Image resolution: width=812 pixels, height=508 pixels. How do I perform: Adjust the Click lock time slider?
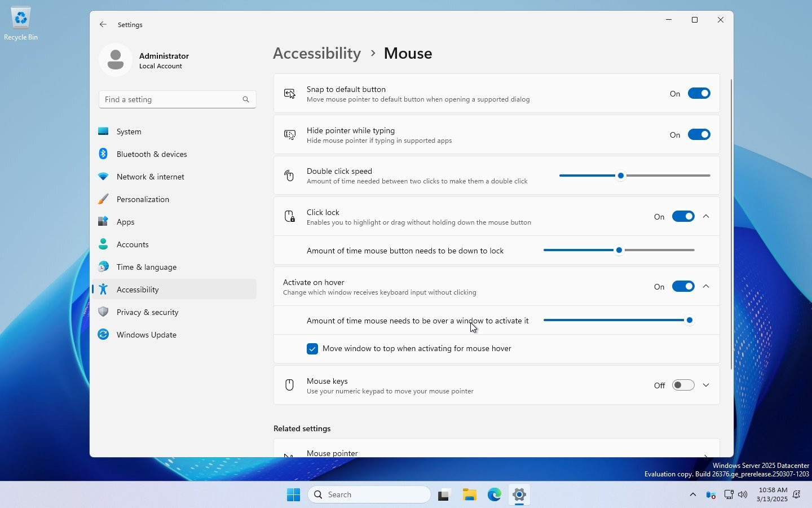619,250
